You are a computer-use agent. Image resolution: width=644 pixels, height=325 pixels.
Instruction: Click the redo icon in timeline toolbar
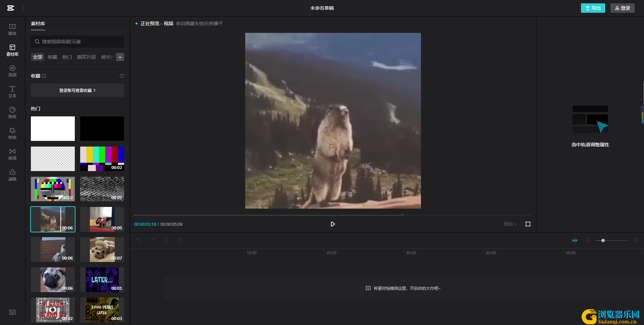(x=152, y=240)
